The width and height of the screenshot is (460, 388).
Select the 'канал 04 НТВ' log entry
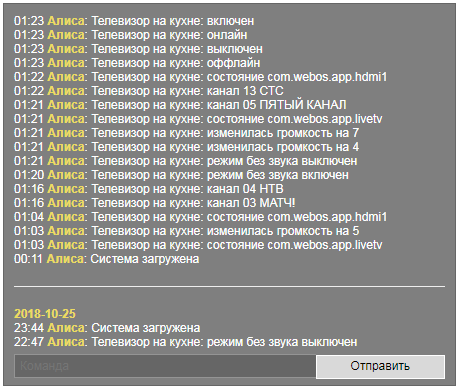[149, 189]
